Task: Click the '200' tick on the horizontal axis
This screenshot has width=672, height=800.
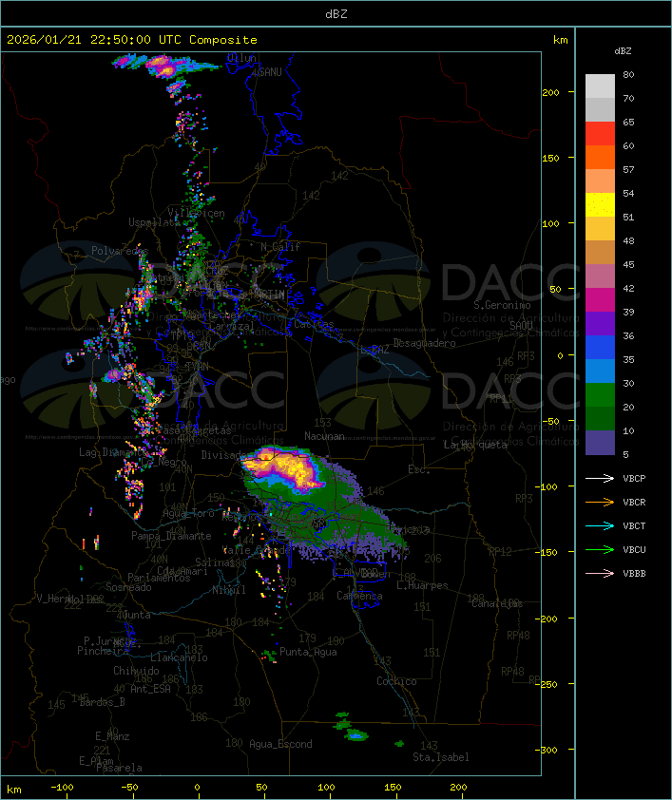Action: (x=458, y=788)
